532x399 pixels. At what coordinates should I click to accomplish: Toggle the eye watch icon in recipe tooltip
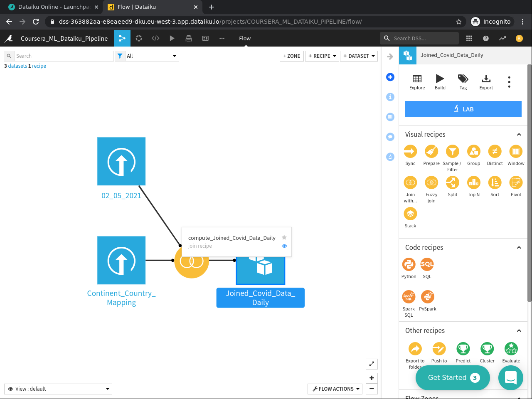pos(284,246)
